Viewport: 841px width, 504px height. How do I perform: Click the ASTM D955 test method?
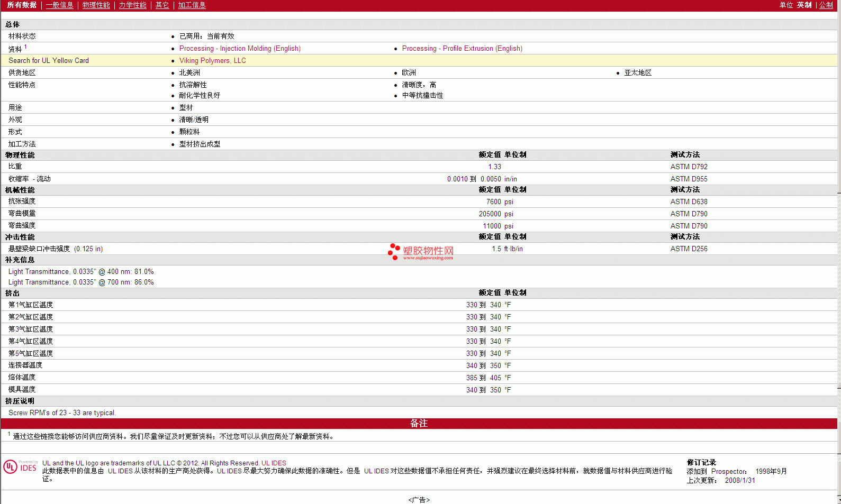point(689,179)
